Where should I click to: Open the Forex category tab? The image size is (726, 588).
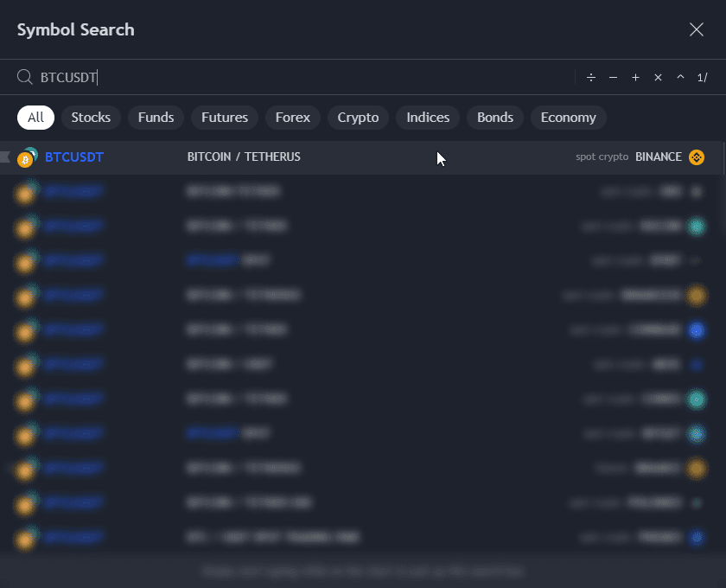coord(293,118)
